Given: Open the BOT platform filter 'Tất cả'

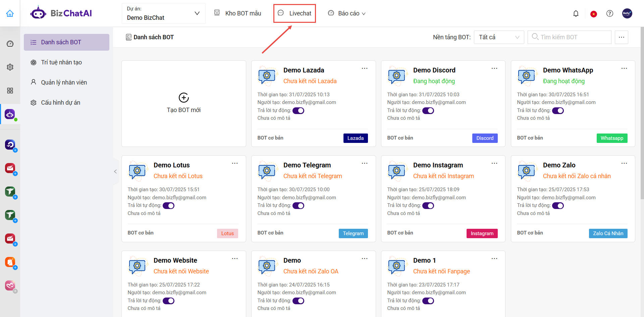Looking at the screenshot, I should tap(499, 37).
